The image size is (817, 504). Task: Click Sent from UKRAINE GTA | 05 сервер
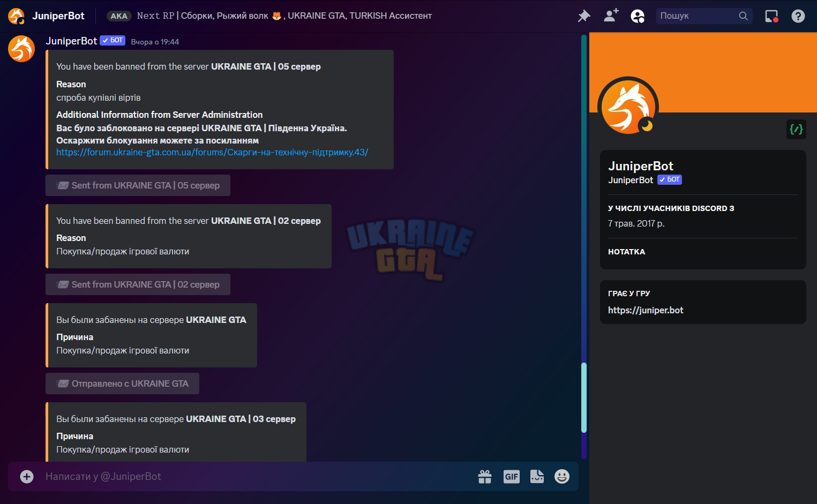(x=138, y=185)
